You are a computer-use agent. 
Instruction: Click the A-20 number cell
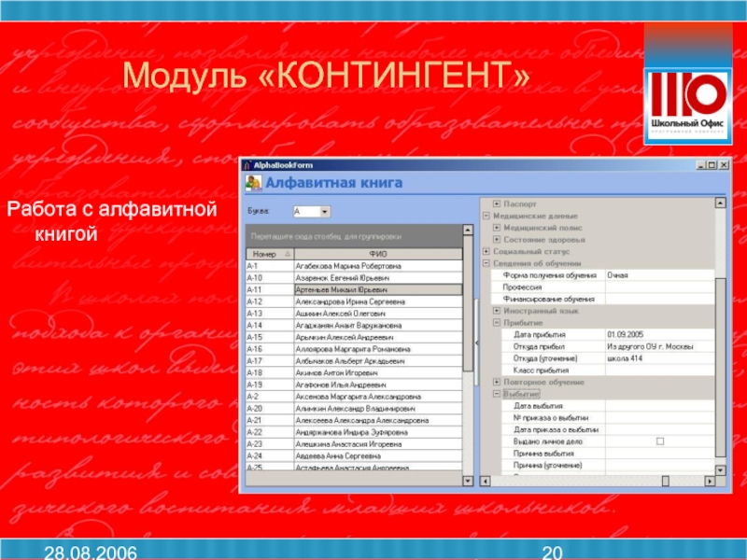[x=270, y=409]
